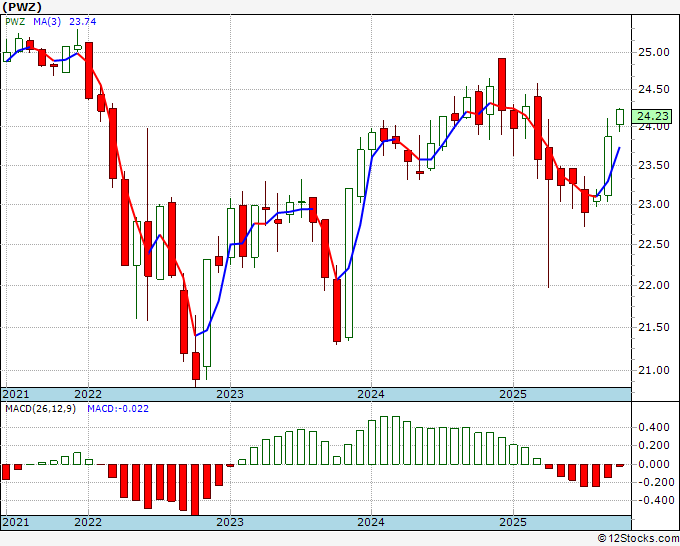Click 2021 on the price chart timeline

16,394
